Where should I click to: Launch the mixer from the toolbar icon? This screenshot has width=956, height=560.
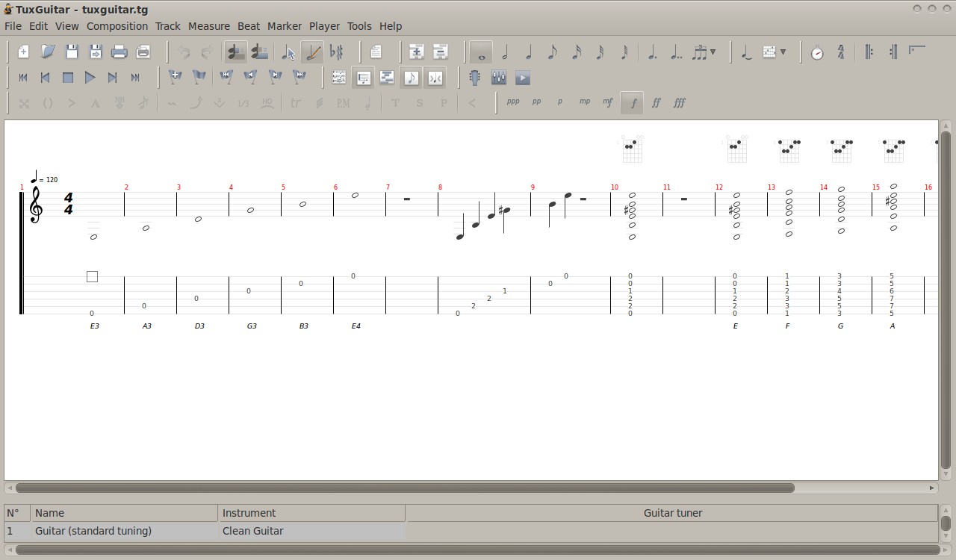[x=498, y=78]
